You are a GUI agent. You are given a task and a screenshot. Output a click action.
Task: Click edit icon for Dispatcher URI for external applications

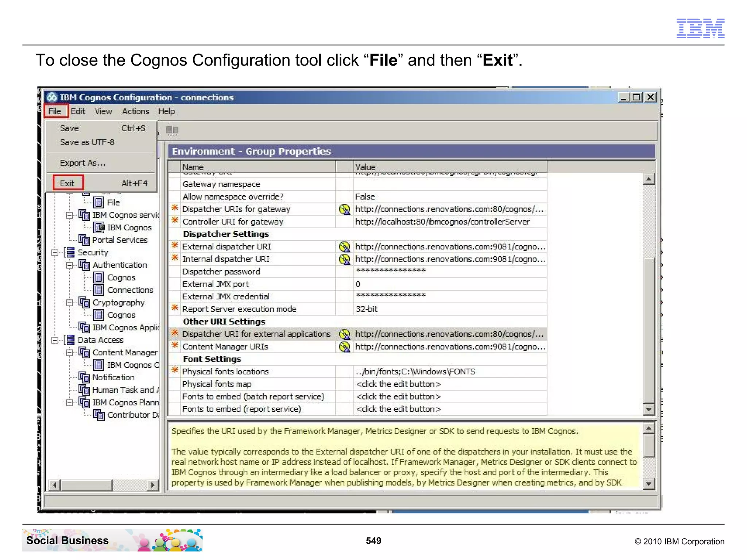point(344,334)
